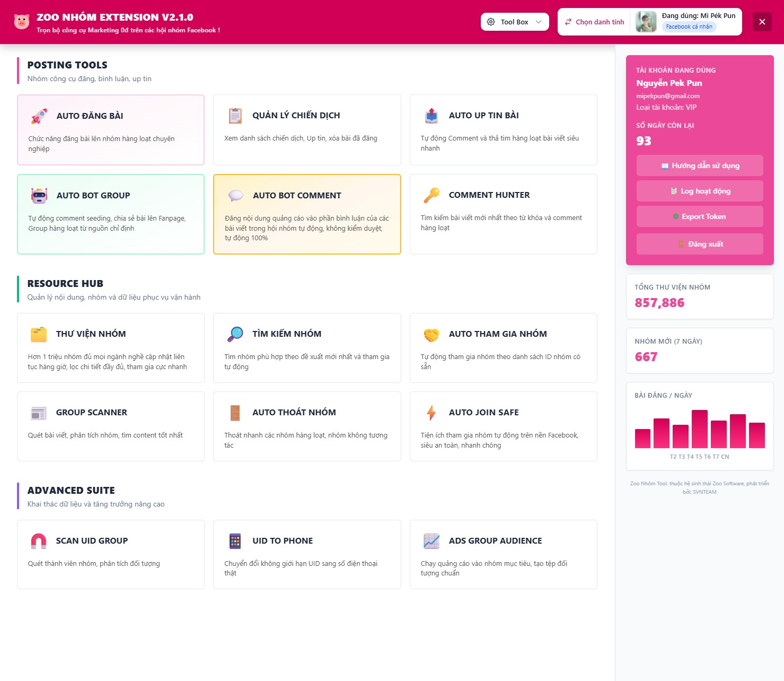This screenshot has height=681, width=784.
Task: Open the Thư Viện Nhóm card
Action: 111,348
